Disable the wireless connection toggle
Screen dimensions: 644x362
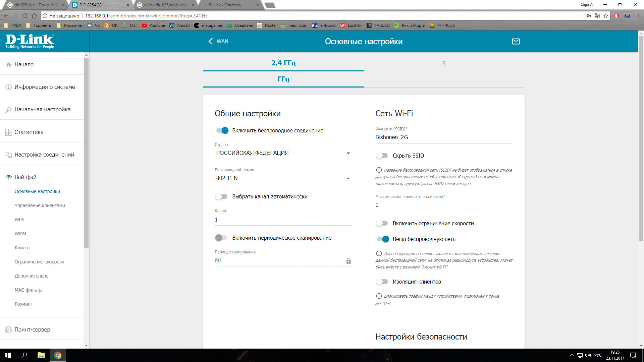pos(222,131)
